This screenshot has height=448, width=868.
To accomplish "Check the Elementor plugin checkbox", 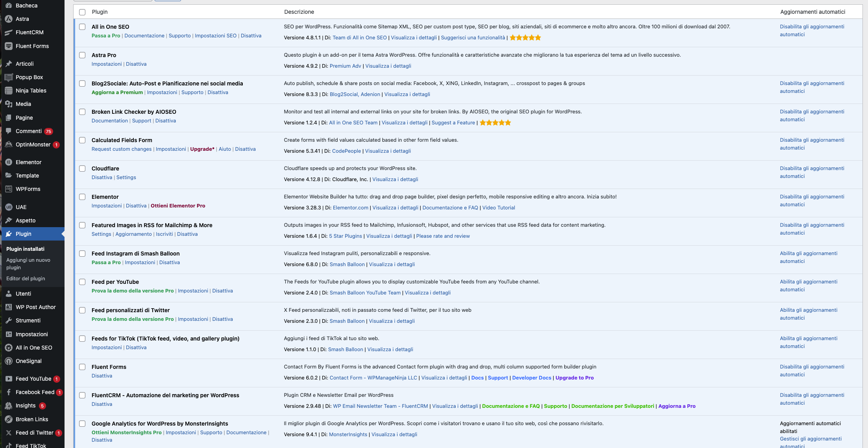I will (x=82, y=197).
